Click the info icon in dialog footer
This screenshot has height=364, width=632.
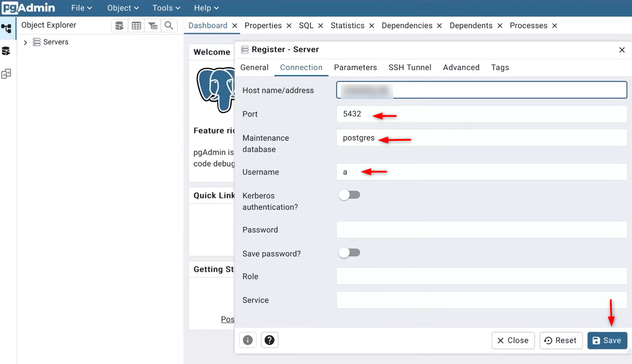[248, 340]
